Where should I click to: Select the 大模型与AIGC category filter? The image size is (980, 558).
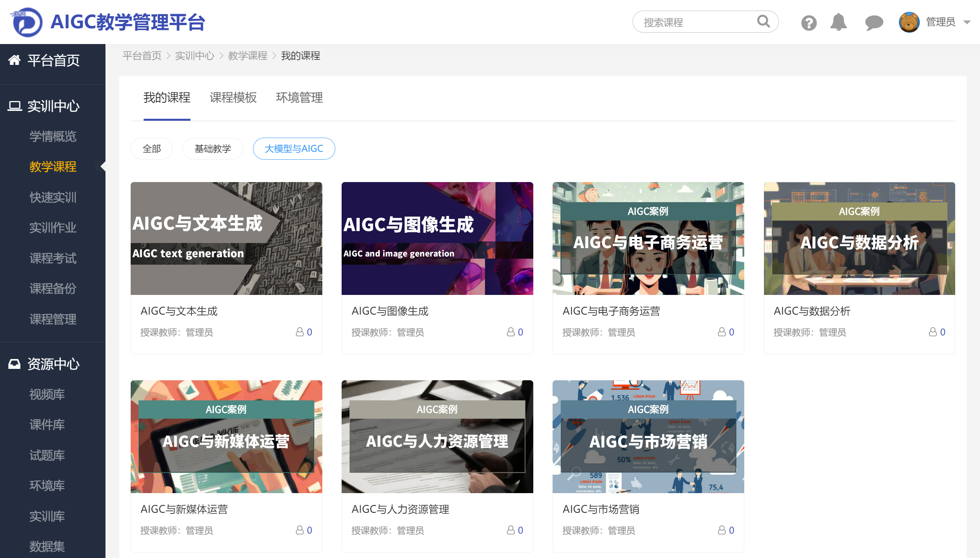[294, 149]
